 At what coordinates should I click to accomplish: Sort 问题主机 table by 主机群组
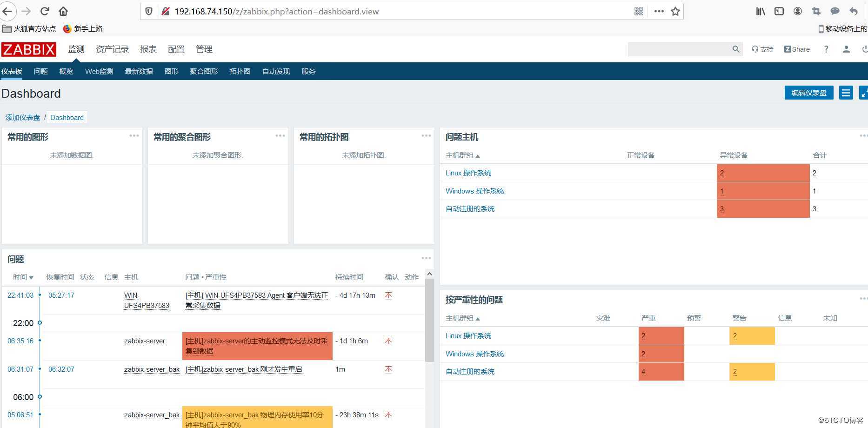point(462,155)
